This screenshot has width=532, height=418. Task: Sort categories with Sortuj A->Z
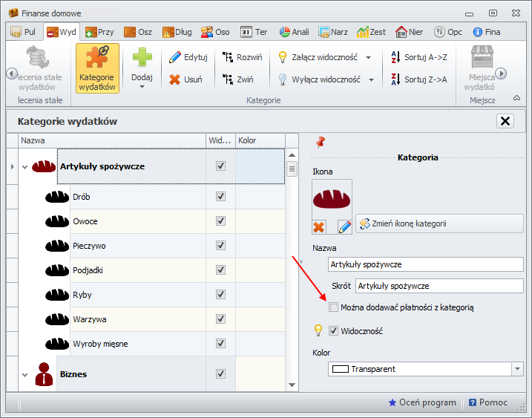418,57
